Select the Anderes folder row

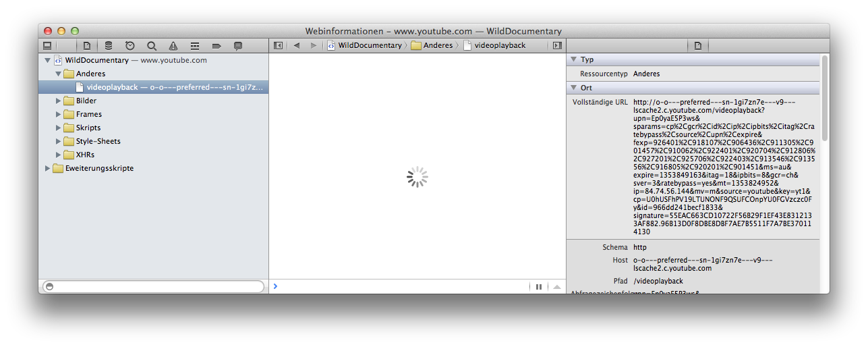(x=153, y=74)
